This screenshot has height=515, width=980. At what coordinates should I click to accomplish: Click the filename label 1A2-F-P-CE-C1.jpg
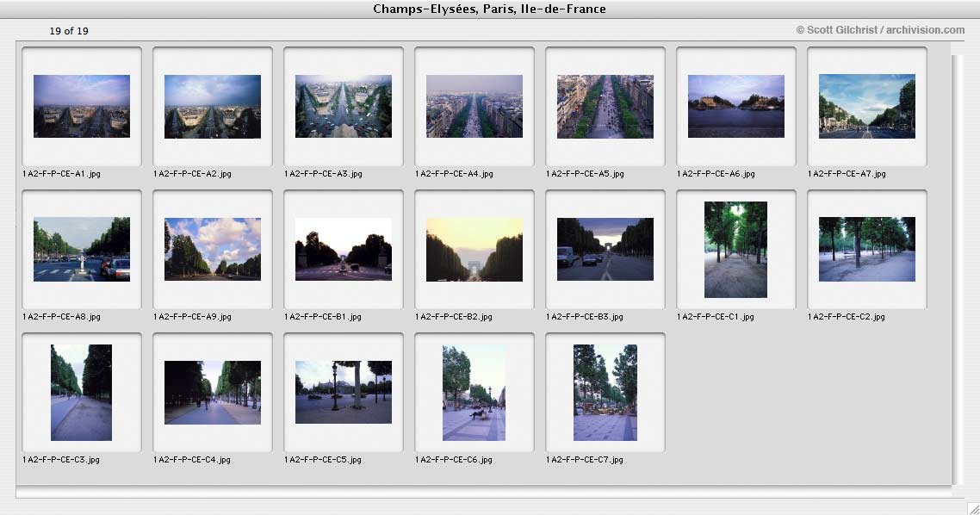click(716, 317)
